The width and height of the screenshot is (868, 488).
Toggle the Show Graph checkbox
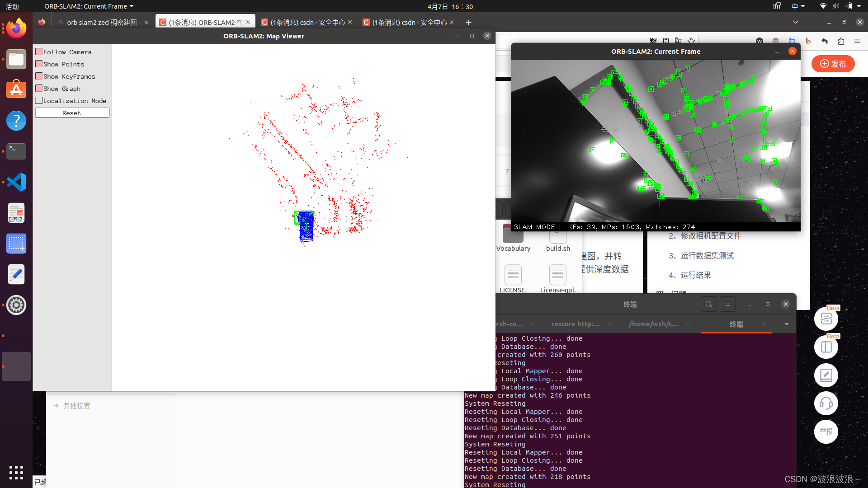point(39,89)
